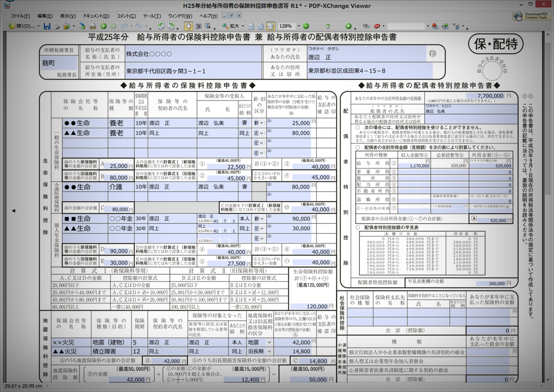The image size is (554, 392).
Task: Adjust the zoom slider handle
Action: click(x=328, y=26)
